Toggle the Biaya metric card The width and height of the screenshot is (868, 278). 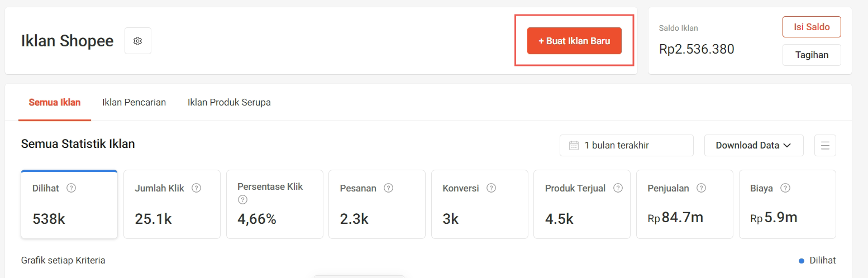pos(788,204)
